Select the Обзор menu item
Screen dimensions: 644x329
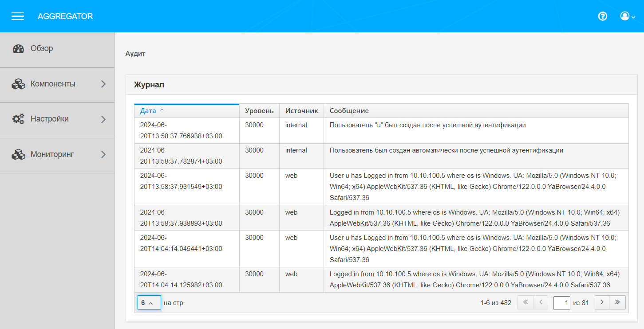[42, 48]
